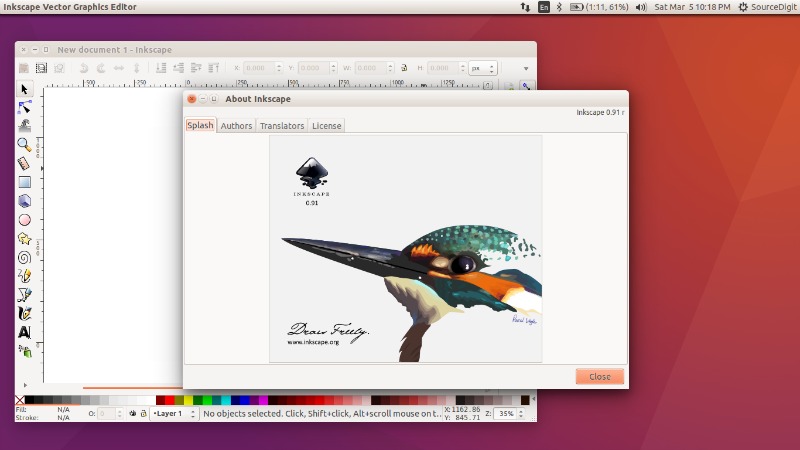Select the Measure ruler tool
The width and height of the screenshot is (800, 450).
pyautogui.click(x=24, y=163)
